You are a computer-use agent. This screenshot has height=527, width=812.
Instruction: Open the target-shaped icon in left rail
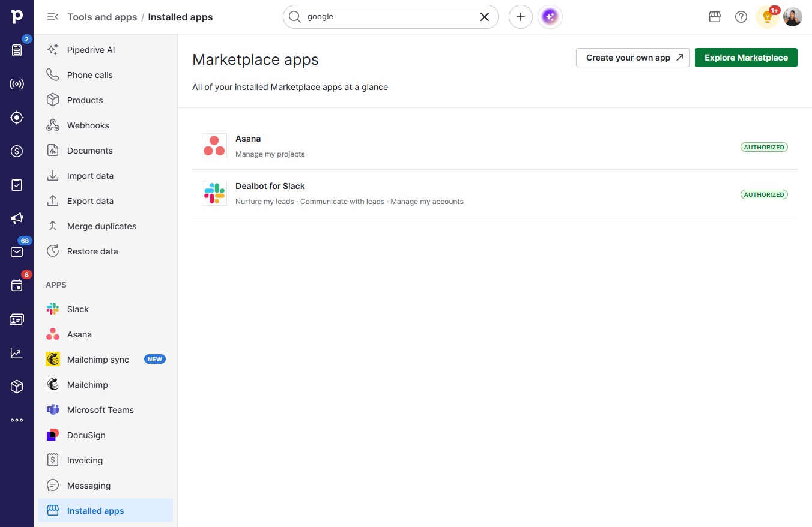(x=17, y=118)
